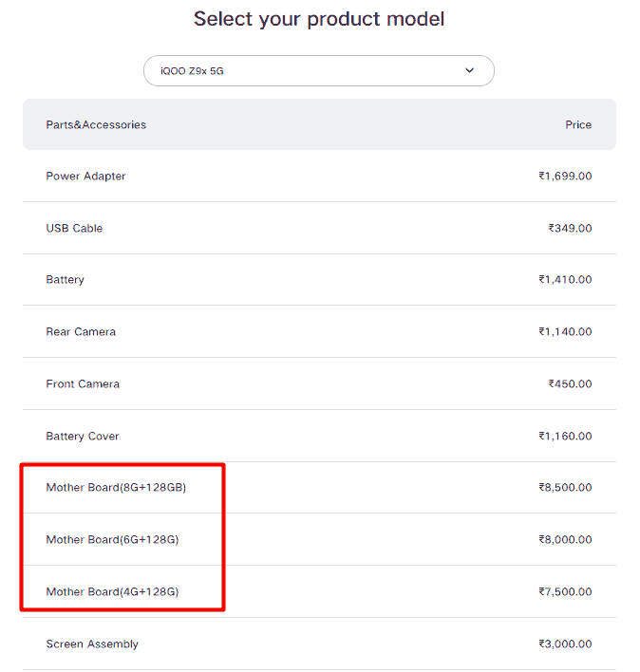This screenshot has height=672, width=640.
Task: Click the Parts&Accessories column header
Action: (96, 125)
